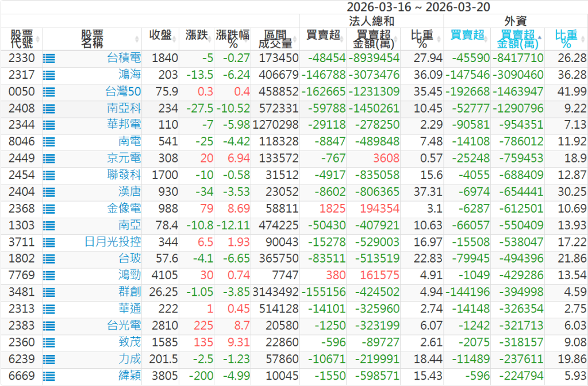Sort by 法人總和 買賣超 column header
The height and width of the screenshot is (386, 588).
[x=323, y=35]
